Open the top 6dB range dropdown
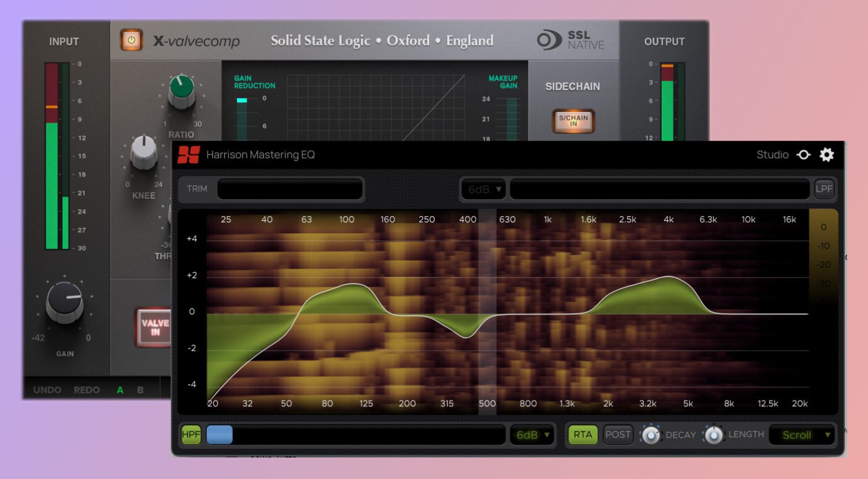The height and width of the screenshot is (479, 868). coord(483,189)
